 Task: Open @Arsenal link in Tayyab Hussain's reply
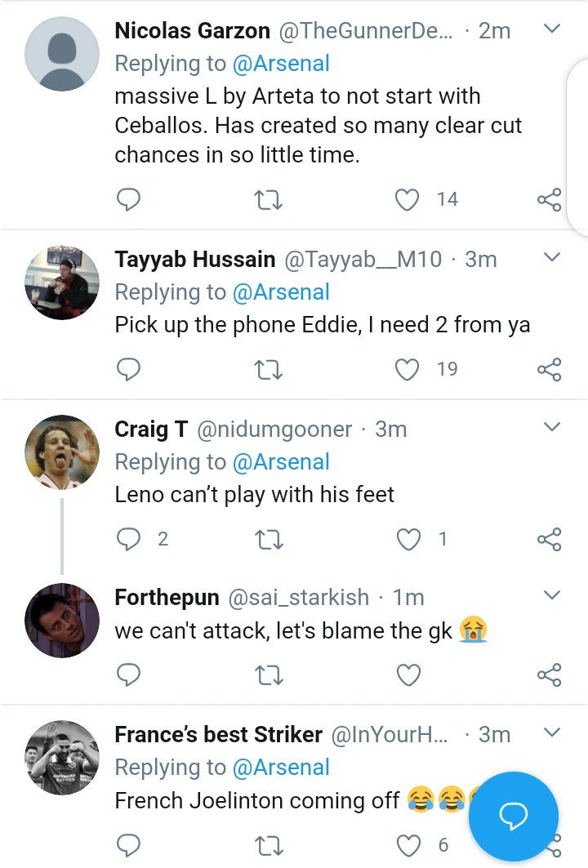[x=281, y=292]
